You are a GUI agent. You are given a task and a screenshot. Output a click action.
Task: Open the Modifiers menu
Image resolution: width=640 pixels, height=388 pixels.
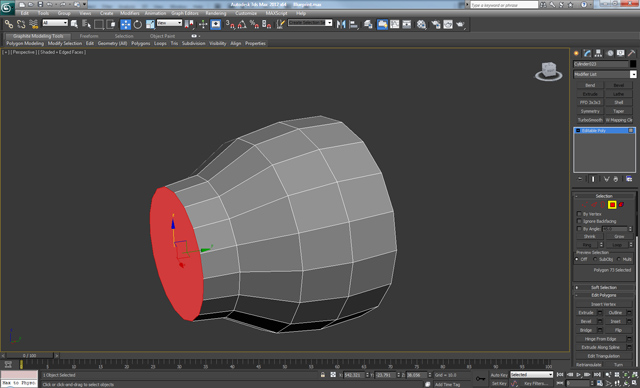tap(129, 13)
